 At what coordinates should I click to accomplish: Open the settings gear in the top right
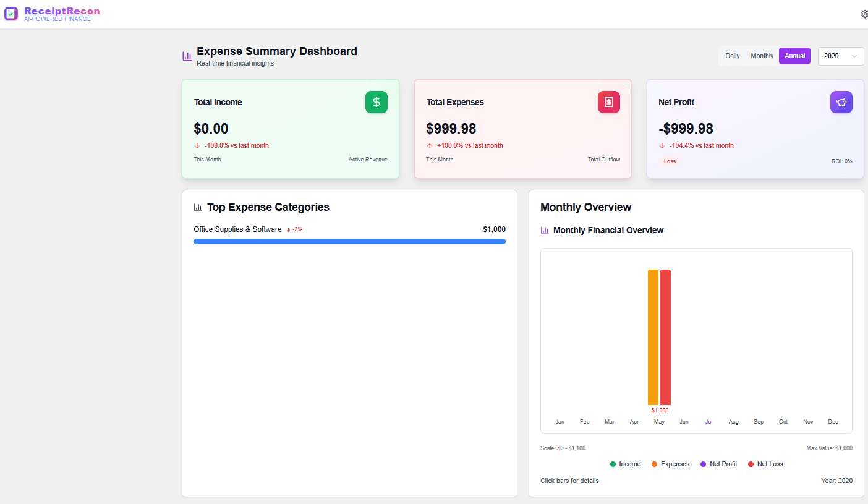point(864,13)
